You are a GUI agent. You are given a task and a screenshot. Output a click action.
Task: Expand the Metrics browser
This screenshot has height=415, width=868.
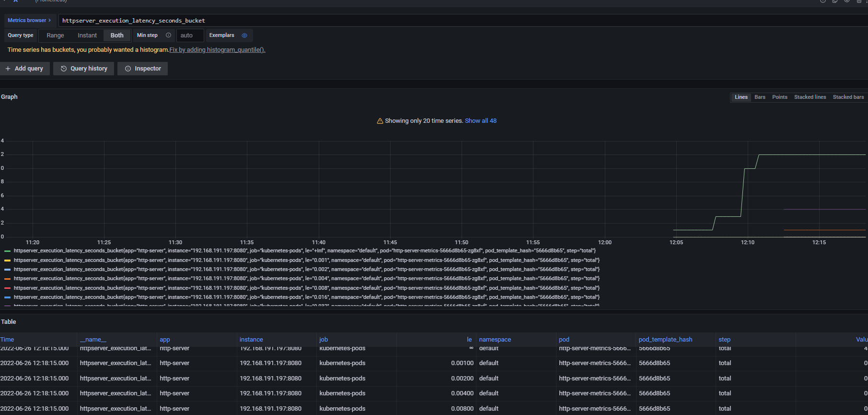pos(29,21)
